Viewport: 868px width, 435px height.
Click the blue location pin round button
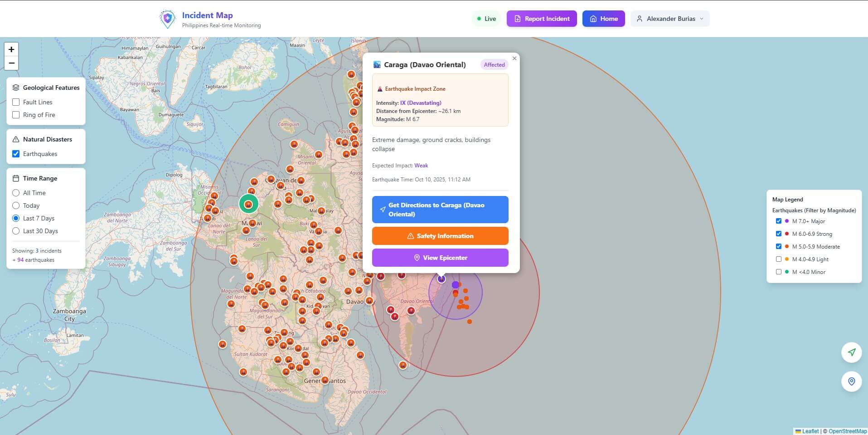852,381
